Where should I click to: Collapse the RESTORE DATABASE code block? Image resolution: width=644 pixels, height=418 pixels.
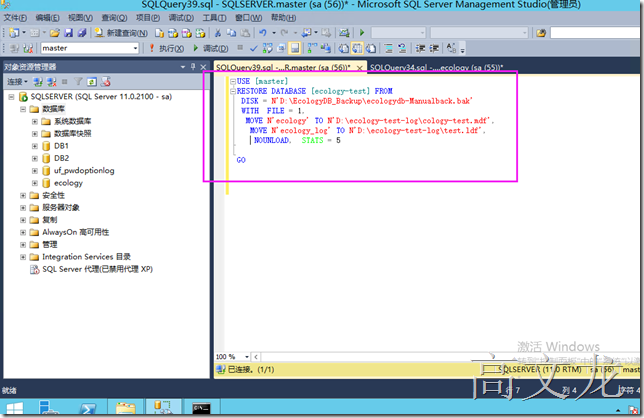(233, 91)
